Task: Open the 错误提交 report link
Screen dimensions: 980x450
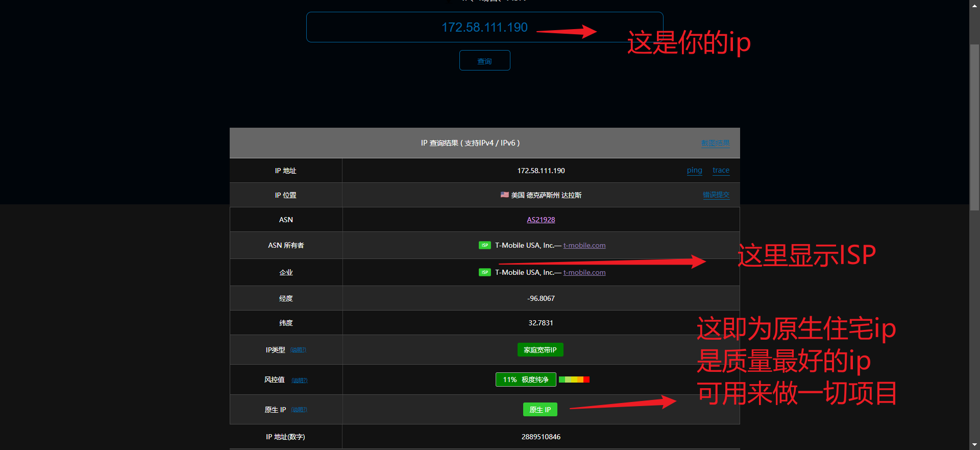Action: [x=716, y=195]
